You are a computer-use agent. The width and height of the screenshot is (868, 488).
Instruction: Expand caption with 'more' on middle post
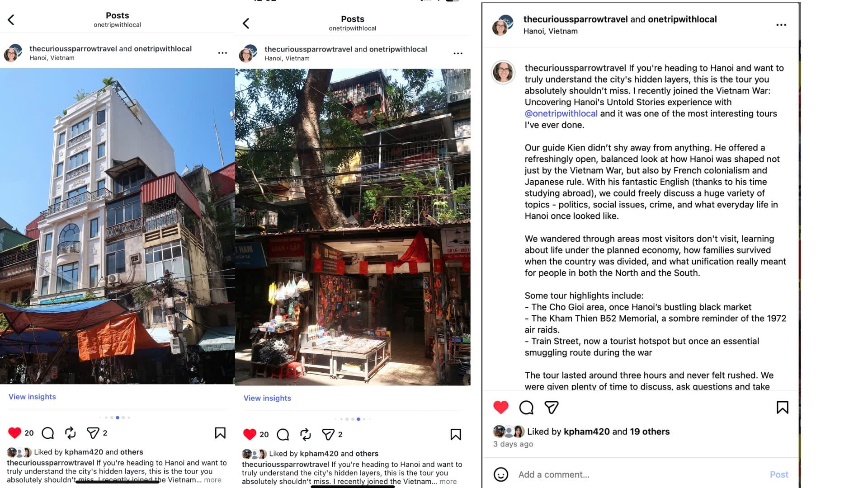coord(448,482)
